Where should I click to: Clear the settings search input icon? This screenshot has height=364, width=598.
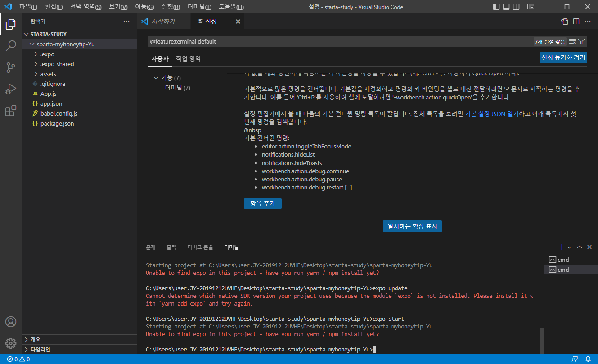coord(572,41)
